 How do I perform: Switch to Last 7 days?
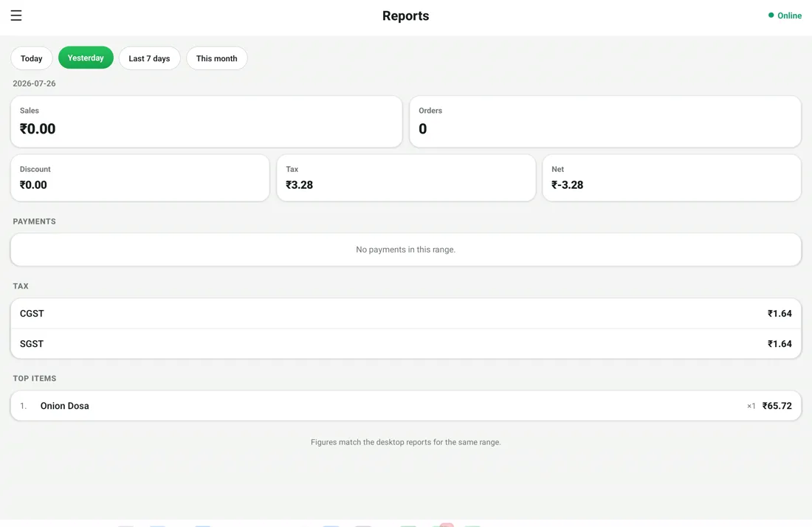[x=150, y=58]
